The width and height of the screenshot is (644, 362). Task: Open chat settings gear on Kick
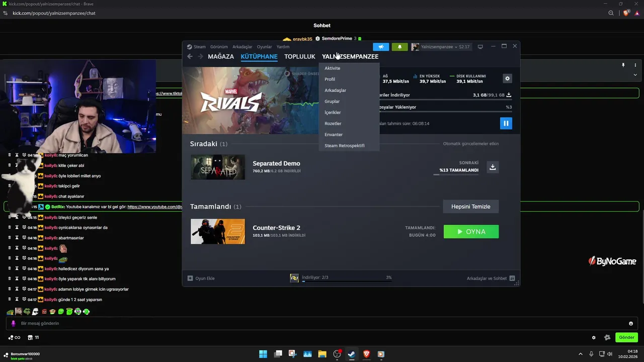pos(594,337)
